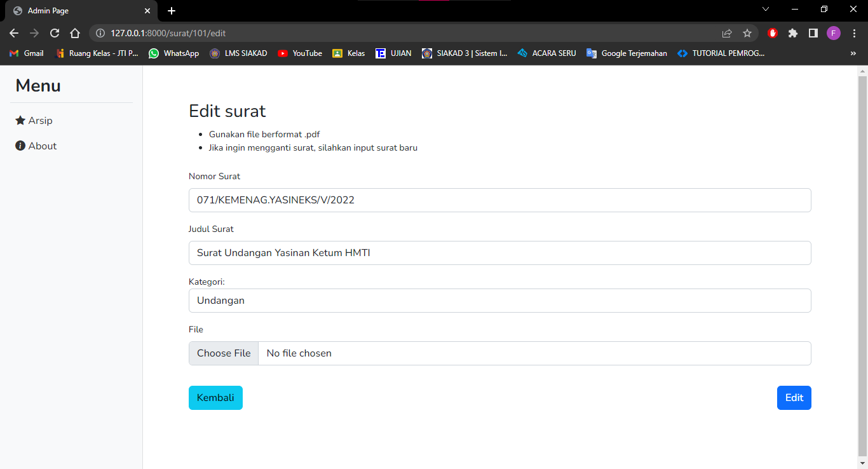The image size is (868, 469).
Task: Click the Kembali button
Action: tap(215, 397)
